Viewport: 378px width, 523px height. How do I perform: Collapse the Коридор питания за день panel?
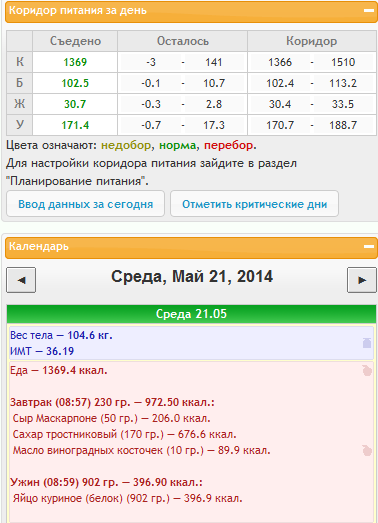tap(368, 11)
